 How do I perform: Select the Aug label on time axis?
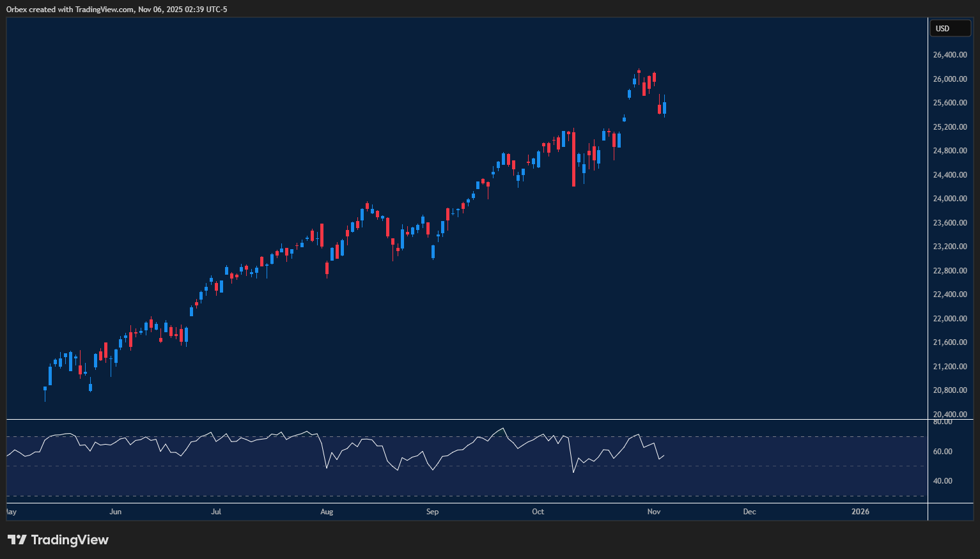pyautogui.click(x=327, y=512)
